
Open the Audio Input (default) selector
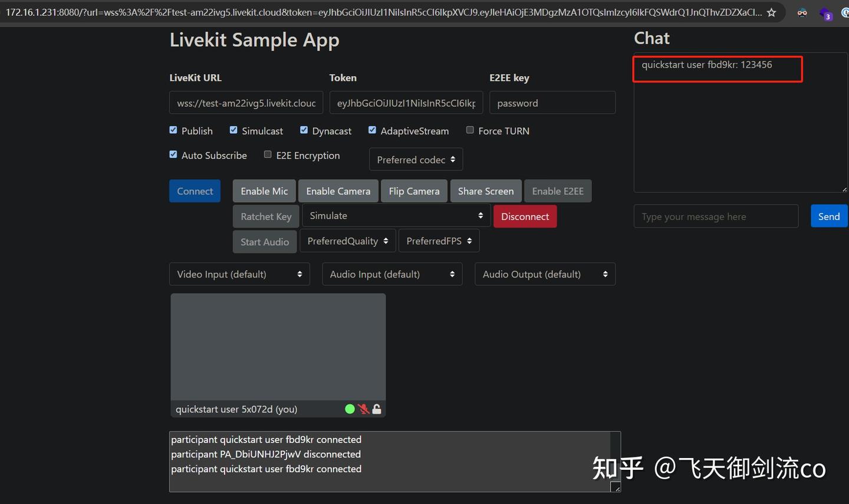click(392, 274)
